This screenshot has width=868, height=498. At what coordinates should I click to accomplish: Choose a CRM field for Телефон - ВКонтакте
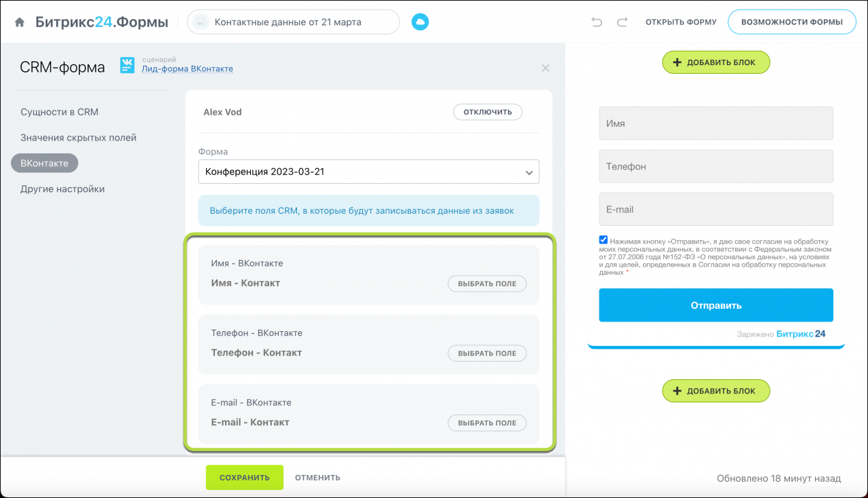(x=487, y=353)
